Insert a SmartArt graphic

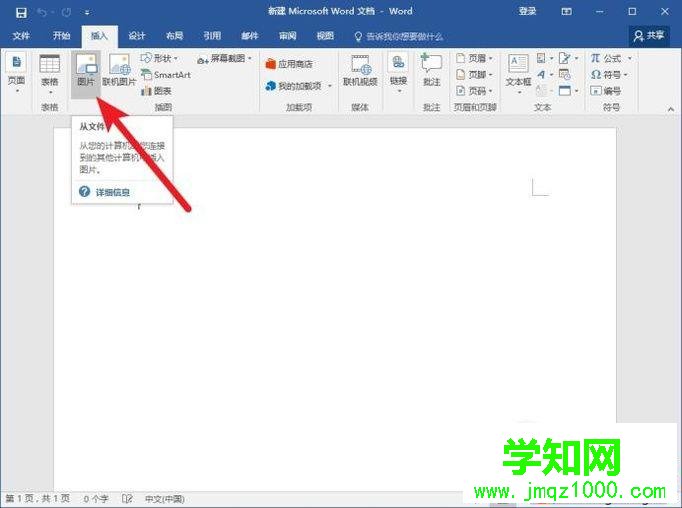tap(166, 74)
